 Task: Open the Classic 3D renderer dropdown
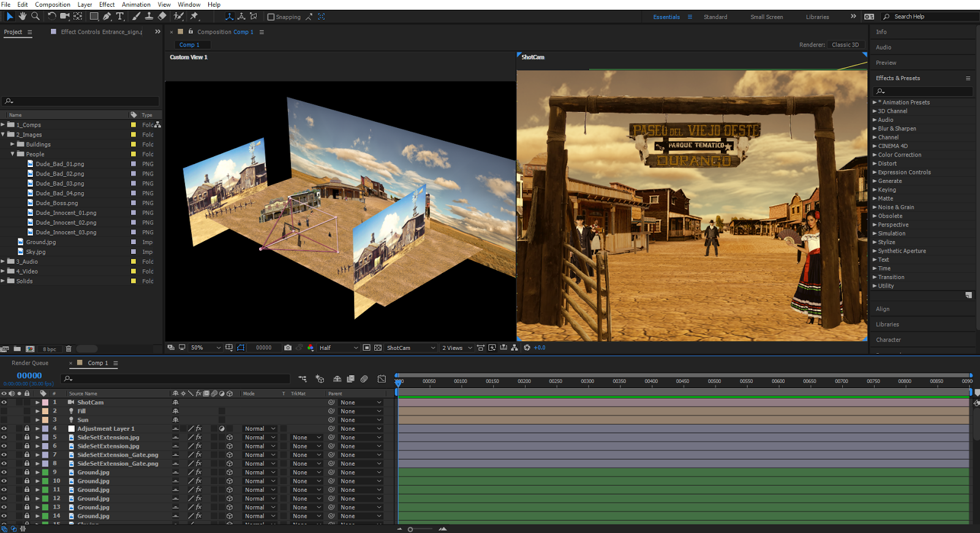point(846,45)
